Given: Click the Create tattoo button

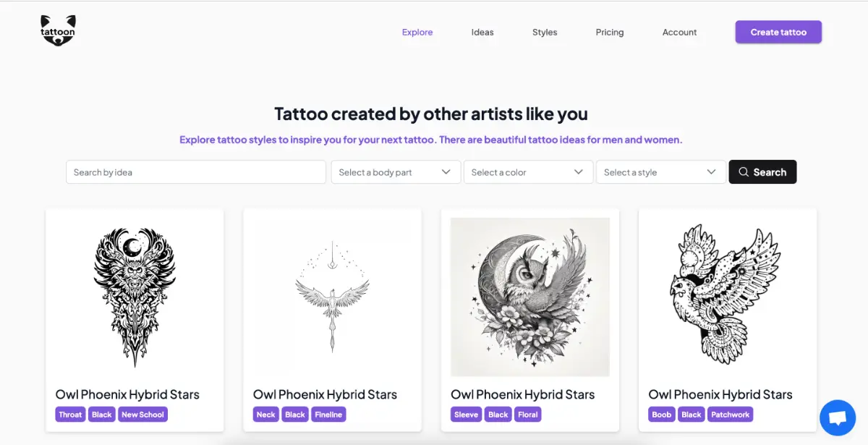Looking at the screenshot, I should click(778, 32).
